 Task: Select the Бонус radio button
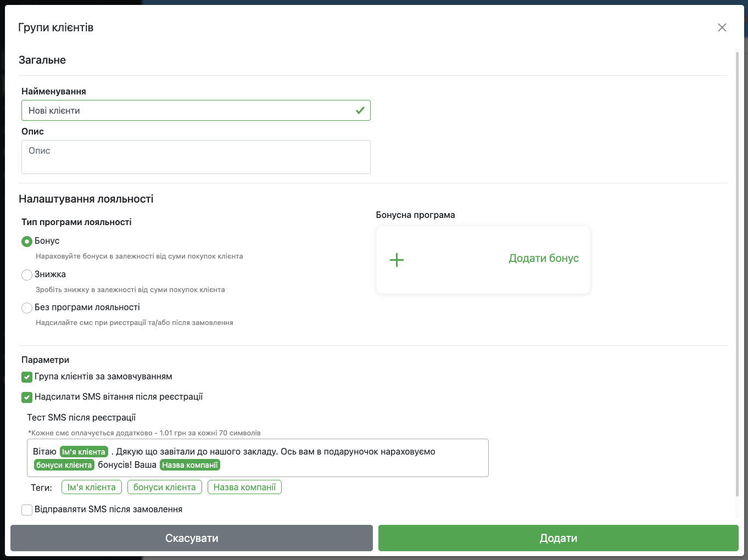pos(27,242)
